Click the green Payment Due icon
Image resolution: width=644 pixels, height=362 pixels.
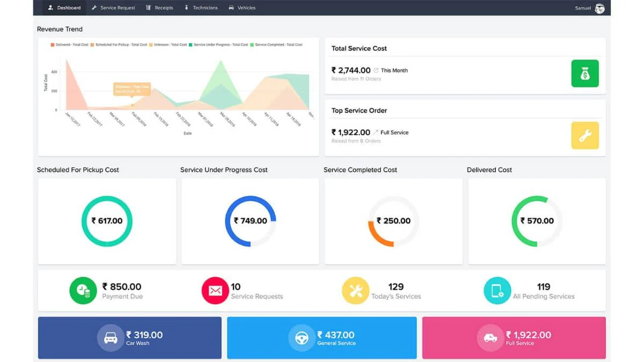[x=83, y=291]
